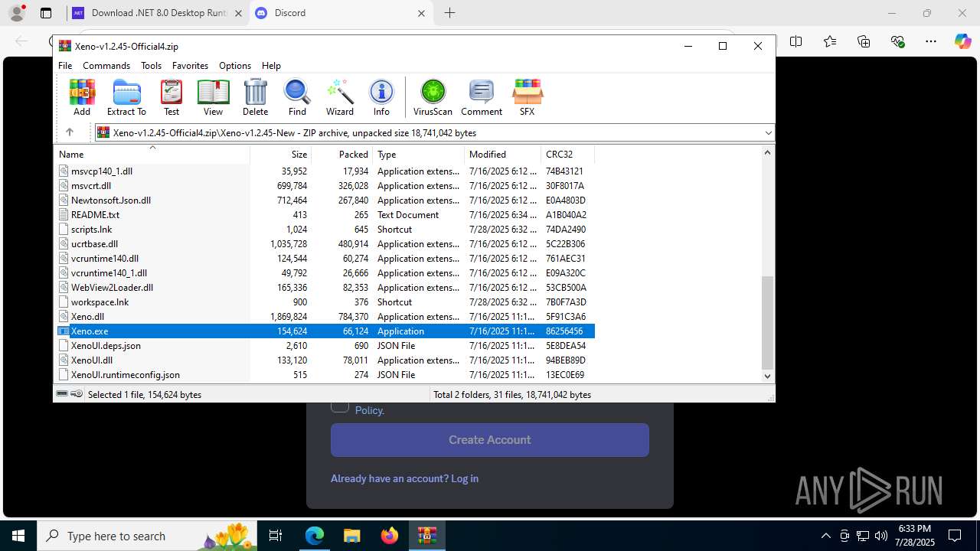Image resolution: width=980 pixels, height=551 pixels.
Task: Open the notification center icon
Action: tap(955, 536)
